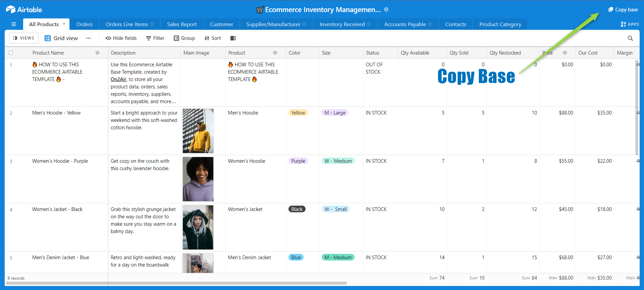Click the row height icon
644x290 pixels.
[233, 38]
